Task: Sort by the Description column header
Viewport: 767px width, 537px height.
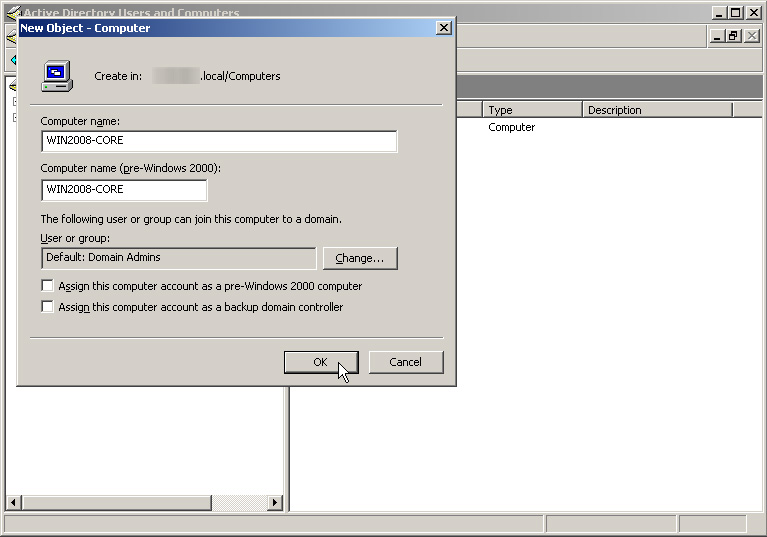Action: 657,110
